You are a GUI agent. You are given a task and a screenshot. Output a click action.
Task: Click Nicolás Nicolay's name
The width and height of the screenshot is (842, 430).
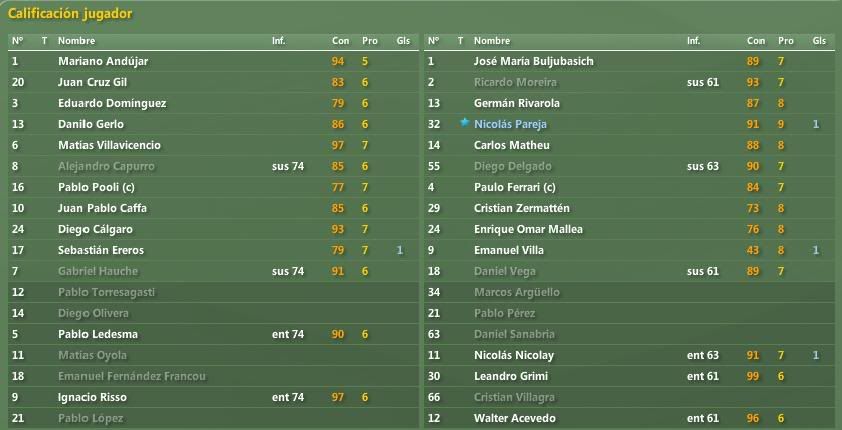click(513, 355)
